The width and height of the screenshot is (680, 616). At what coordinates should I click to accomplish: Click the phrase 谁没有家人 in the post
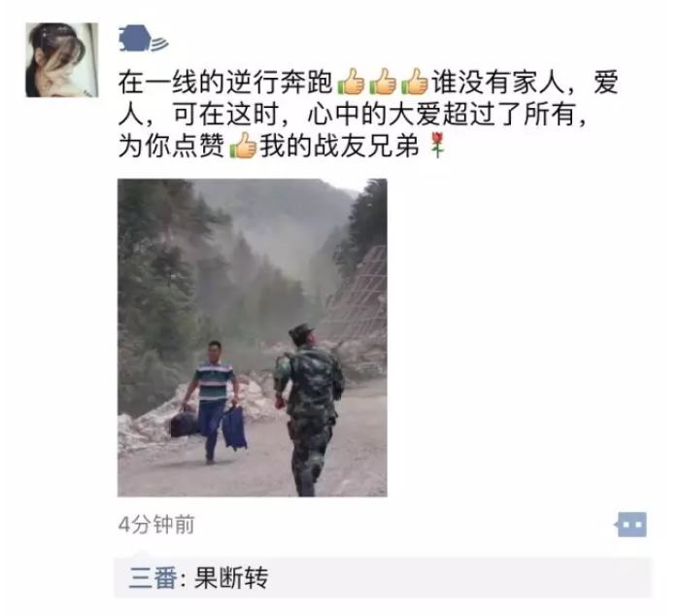pyautogui.click(x=497, y=83)
